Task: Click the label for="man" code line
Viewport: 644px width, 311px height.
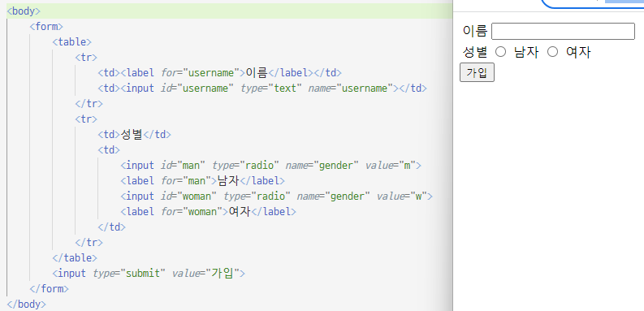Action: (x=202, y=181)
